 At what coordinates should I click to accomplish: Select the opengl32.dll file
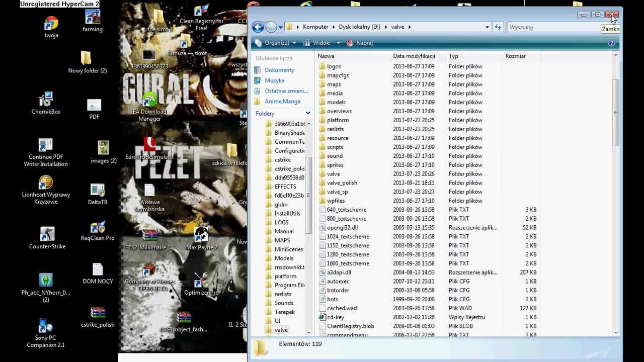pyautogui.click(x=342, y=228)
